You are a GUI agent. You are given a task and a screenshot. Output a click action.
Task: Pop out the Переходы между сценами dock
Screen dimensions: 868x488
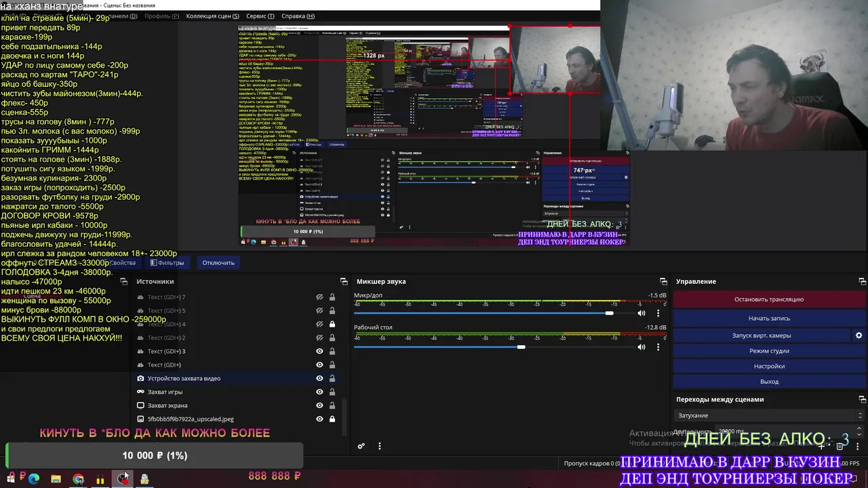(x=863, y=399)
